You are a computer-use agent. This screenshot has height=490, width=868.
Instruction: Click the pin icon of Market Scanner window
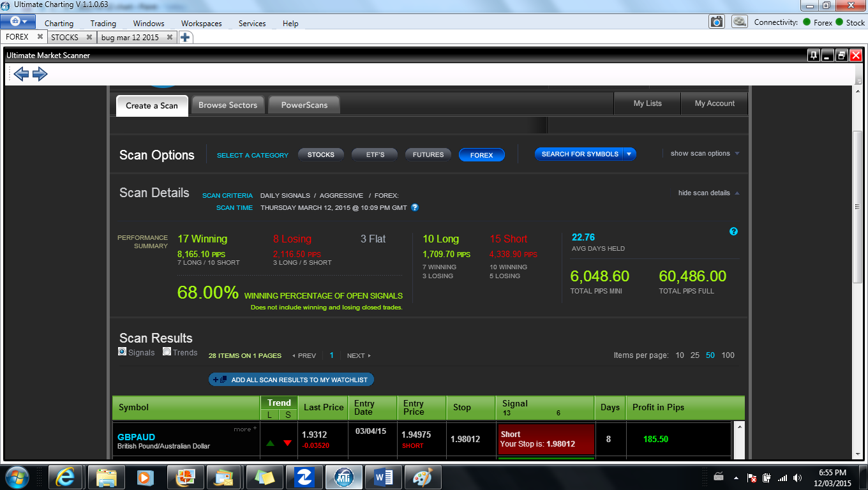pos(814,56)
